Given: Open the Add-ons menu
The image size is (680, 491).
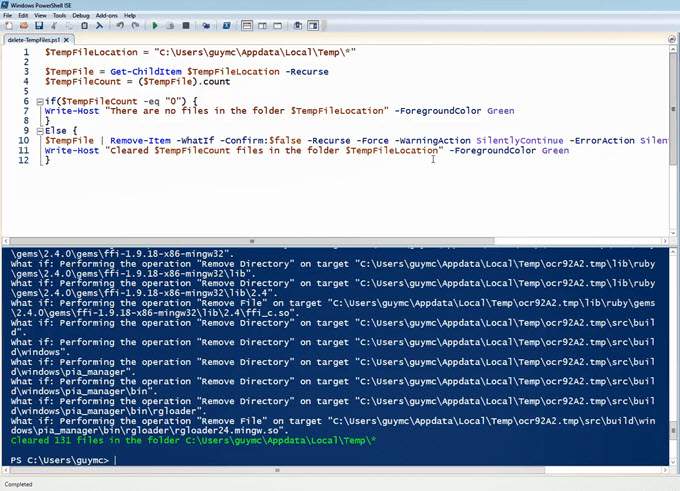Looking at the screenshot, I should (107, 16).
